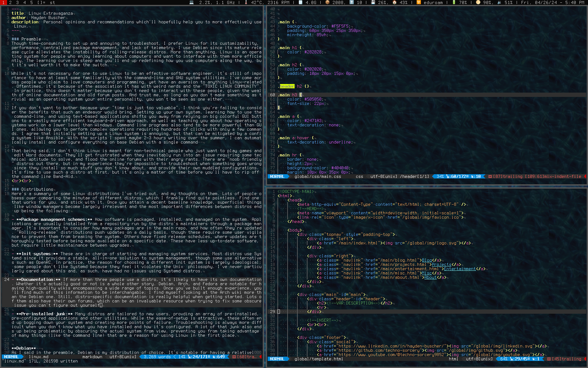Click the #404040 background-color value
The width and height of the screenshot is (588, 368).
click(340, 168)
